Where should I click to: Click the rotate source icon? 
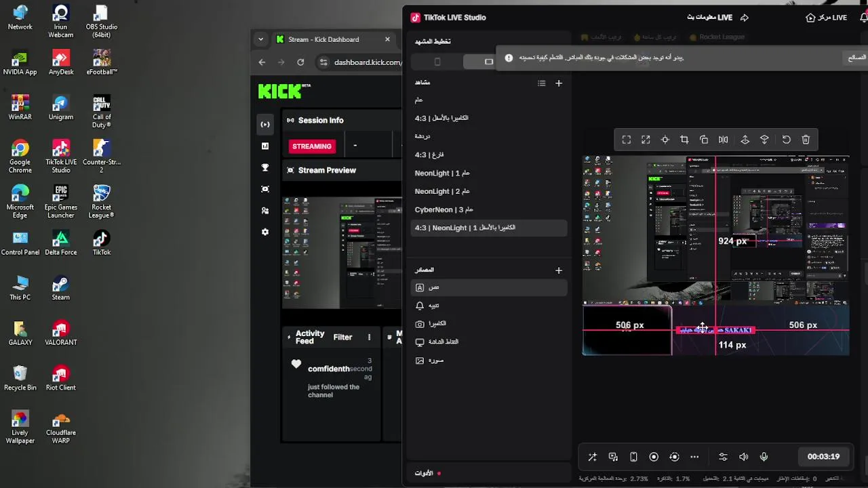click(x=704, y=140)
